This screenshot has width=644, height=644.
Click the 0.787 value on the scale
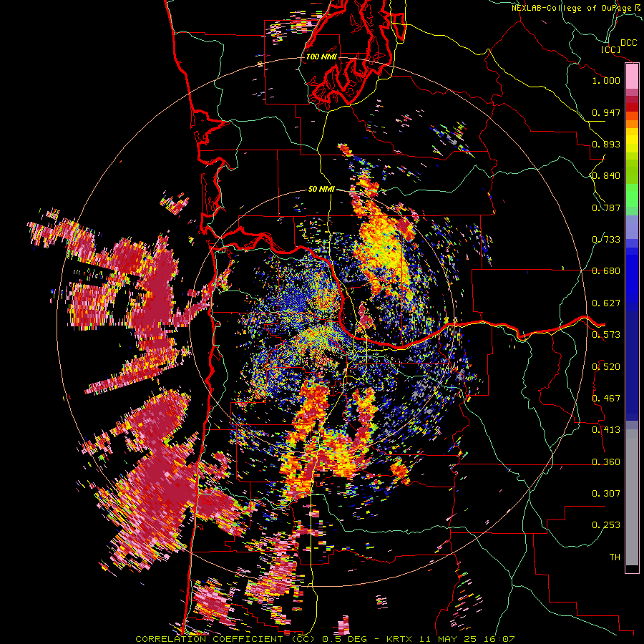click(x=606, y=208)
